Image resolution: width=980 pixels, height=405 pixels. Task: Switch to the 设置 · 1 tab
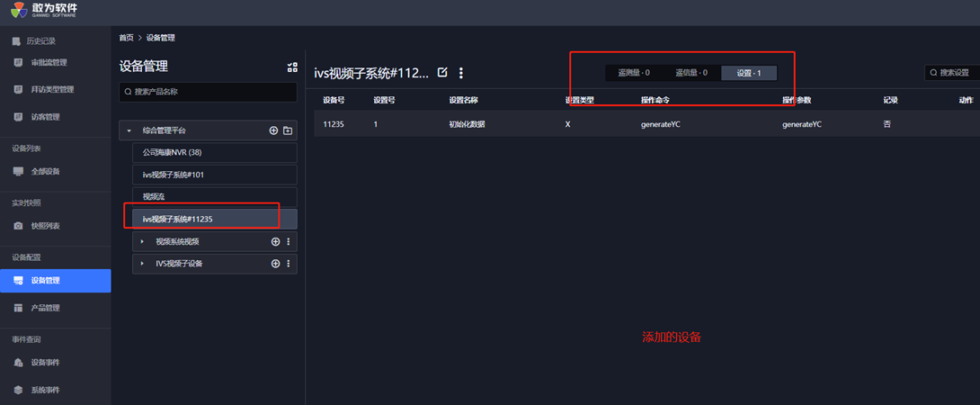coord(749,73)
